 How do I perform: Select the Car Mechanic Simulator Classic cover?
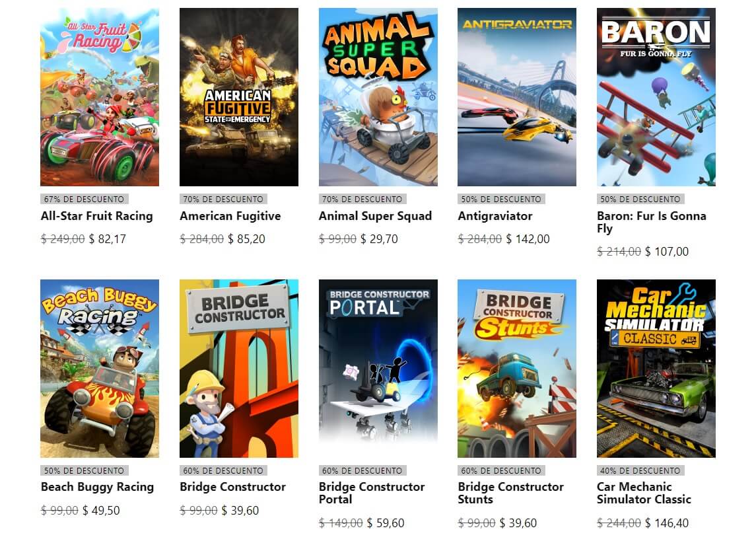point(656,369)
